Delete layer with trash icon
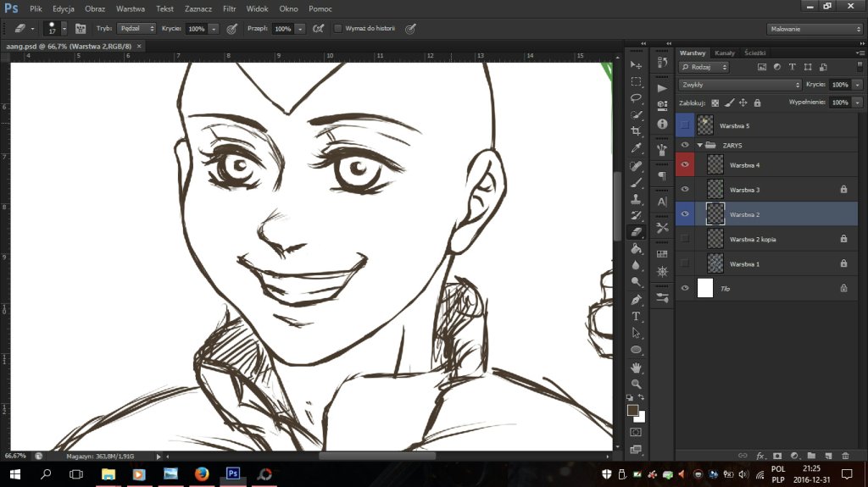 pyautogui.click(x=845, y=456)
